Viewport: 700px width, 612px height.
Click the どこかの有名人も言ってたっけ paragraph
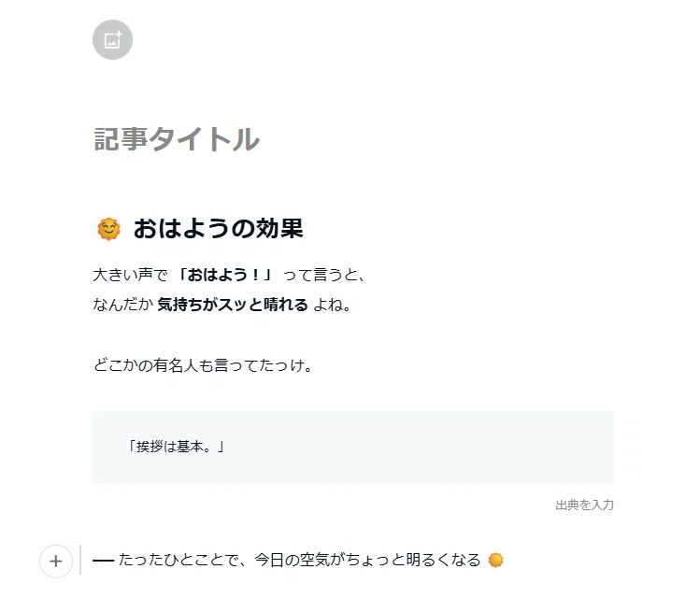click(203, 365)
